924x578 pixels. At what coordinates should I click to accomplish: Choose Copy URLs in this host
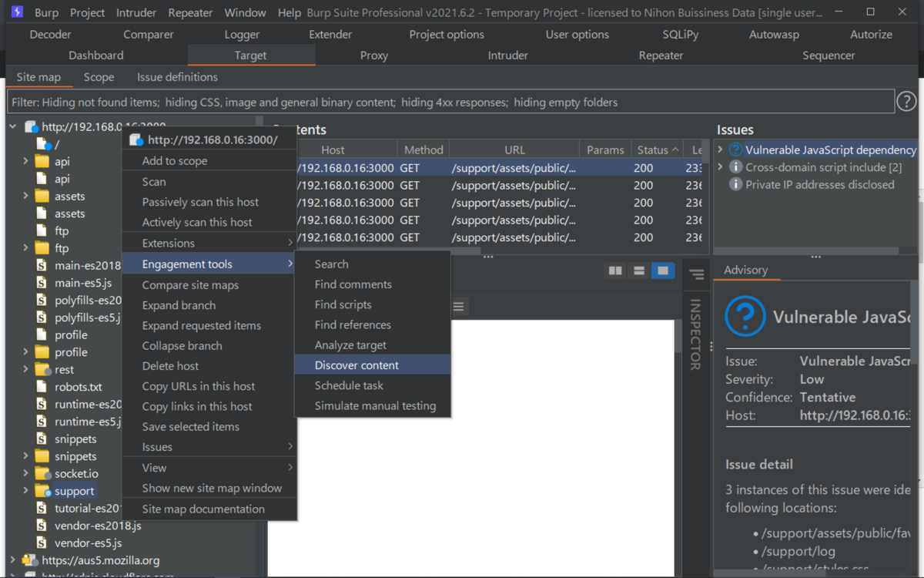coord(209,386)
